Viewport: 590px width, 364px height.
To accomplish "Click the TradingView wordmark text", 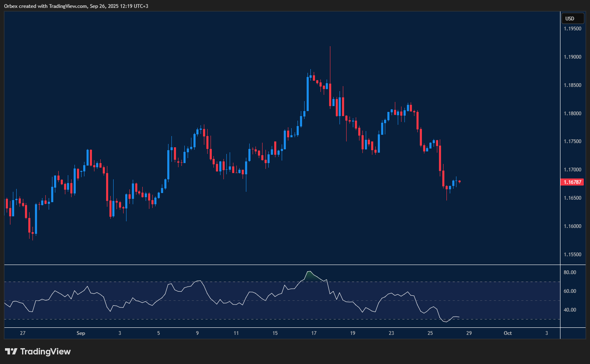I will [45, 352].
